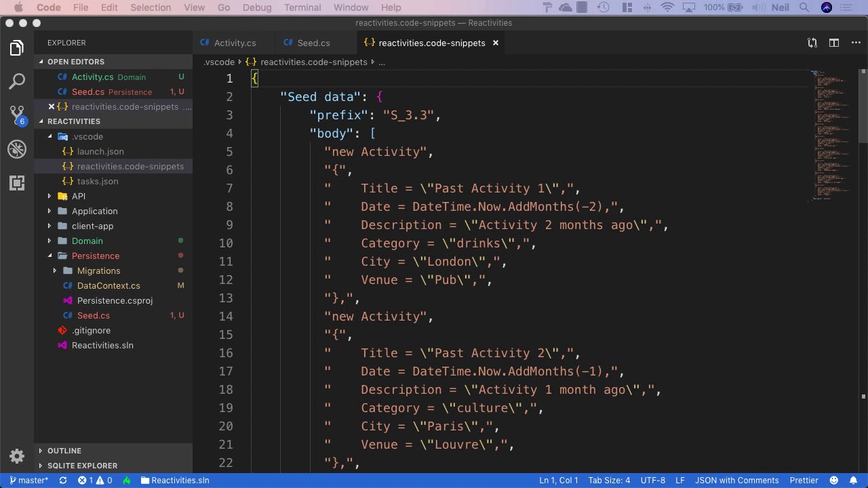Open Persistence.csproj file
Screen dimensions: 868x488
115,300
